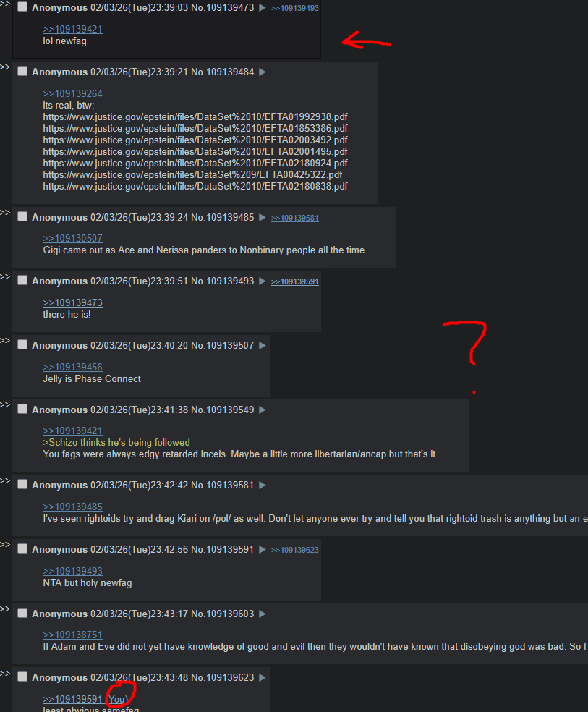This screenshot has height=712, width=588.
Task: Follow backlink >>109139581 in header
Action: (295, 218)
